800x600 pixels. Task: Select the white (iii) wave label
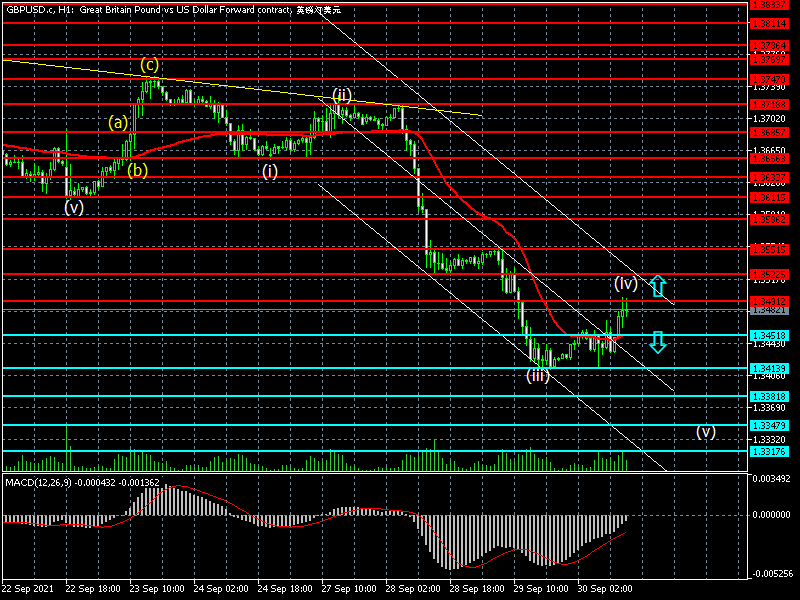coord(538,376)
